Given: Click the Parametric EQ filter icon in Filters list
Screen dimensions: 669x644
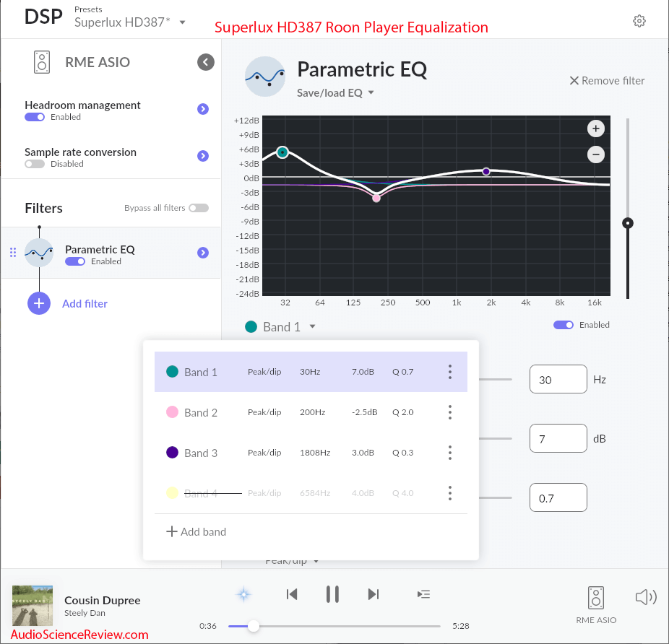Looking at the screenshot, I should 39,253.
